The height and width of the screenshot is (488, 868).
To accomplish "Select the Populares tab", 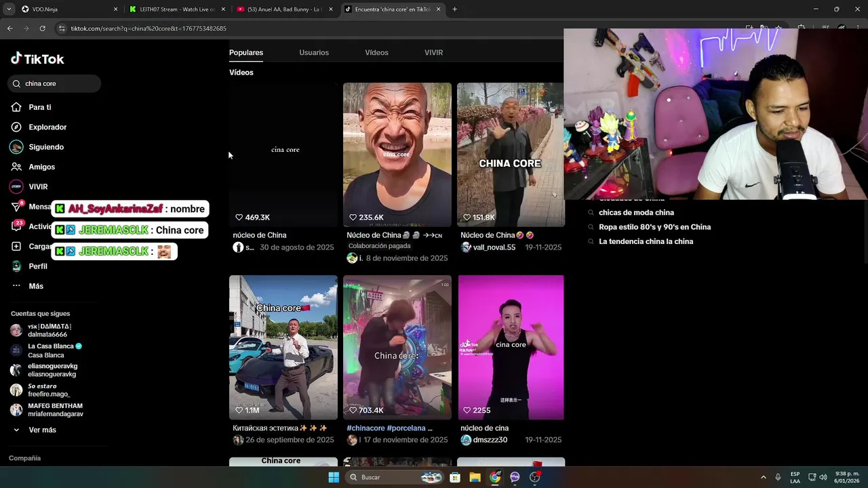I will [246, 52].
